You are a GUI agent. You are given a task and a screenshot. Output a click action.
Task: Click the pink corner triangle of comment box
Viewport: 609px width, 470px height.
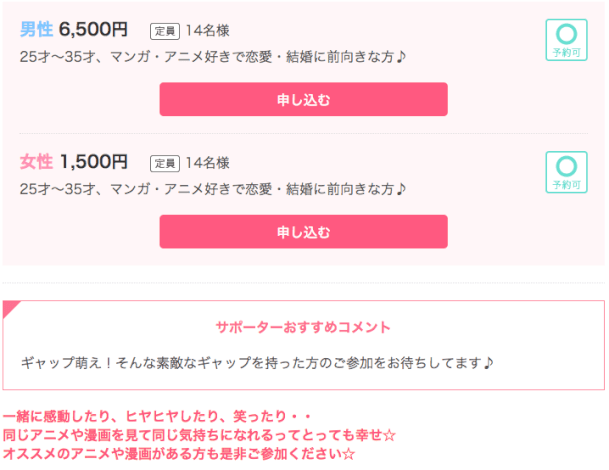[9, 307]
